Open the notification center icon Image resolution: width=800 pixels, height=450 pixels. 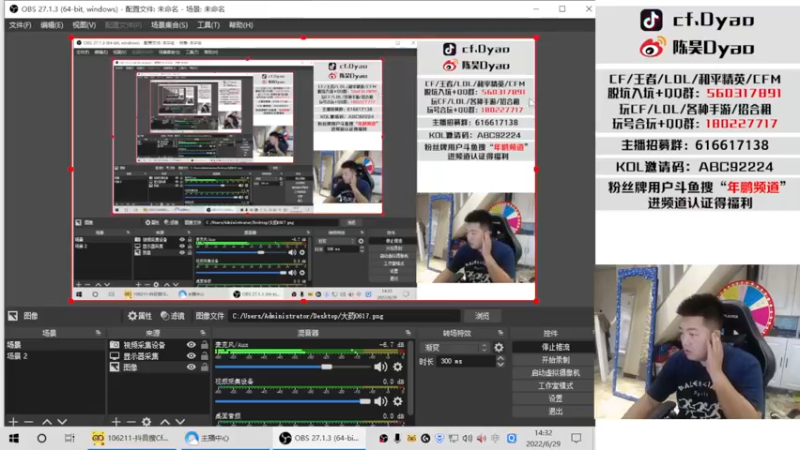click(577, 438)
